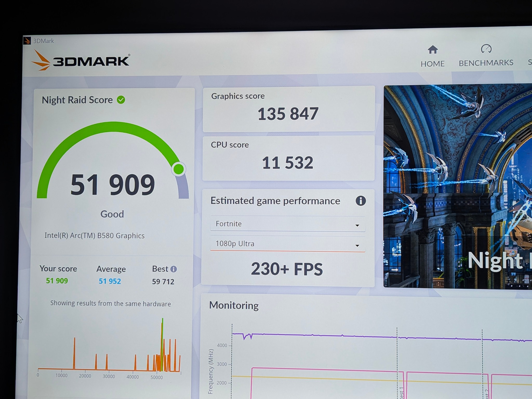Click the Night Raid Score heading
The image size is (532, 399).
coord(77,100)
